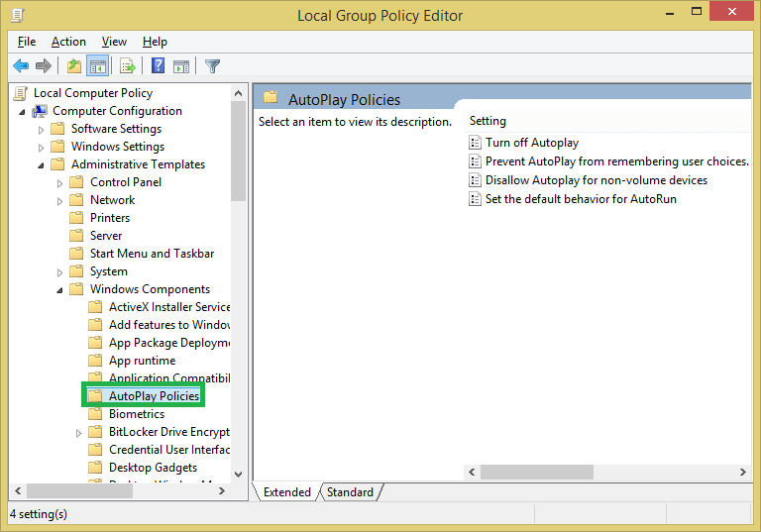Collapse the Windows Components node
761x532 pixels.
[59, 290]
